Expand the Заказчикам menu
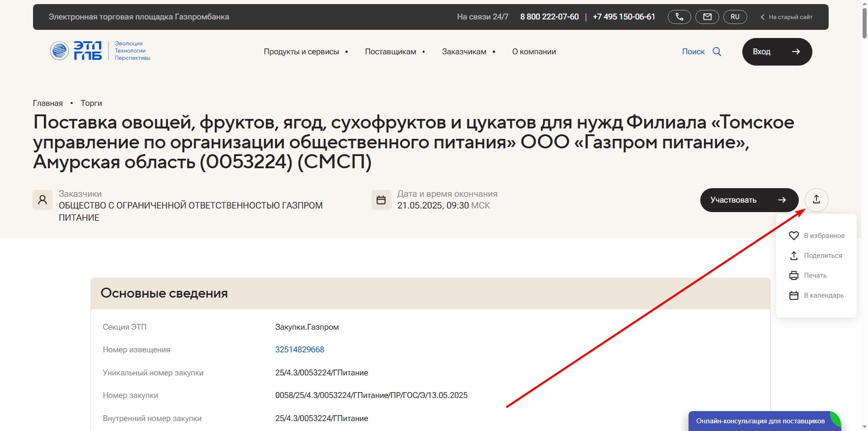This screenshot has width=868, height=431. (468, 52)
